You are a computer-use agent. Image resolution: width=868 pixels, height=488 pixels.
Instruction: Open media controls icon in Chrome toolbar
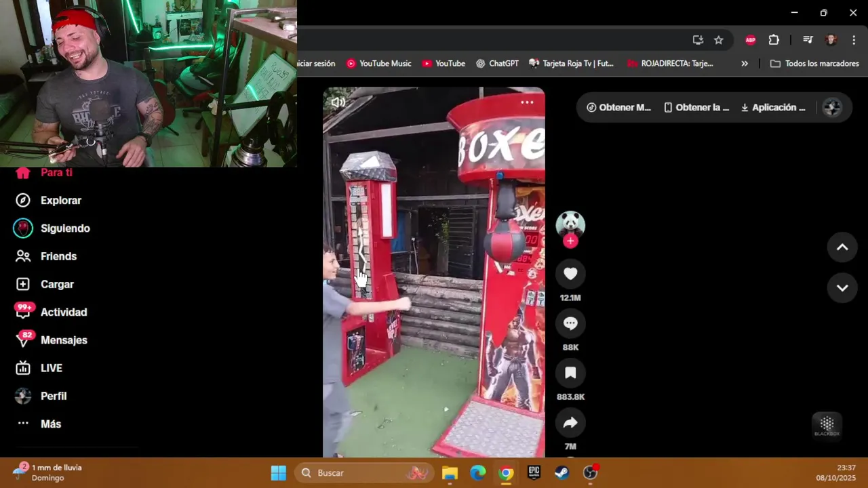[x=808, y=40]
